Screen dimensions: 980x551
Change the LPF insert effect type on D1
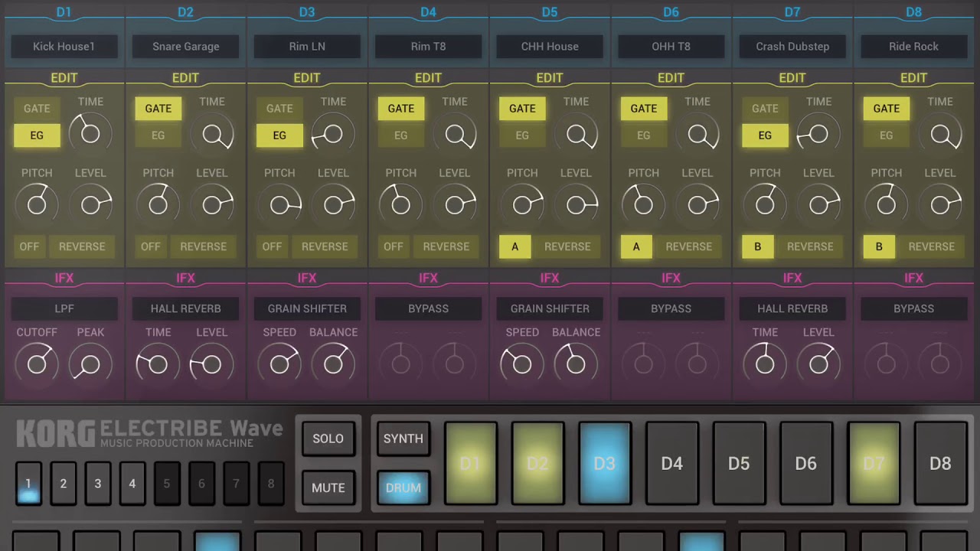(x=64, y=308)
